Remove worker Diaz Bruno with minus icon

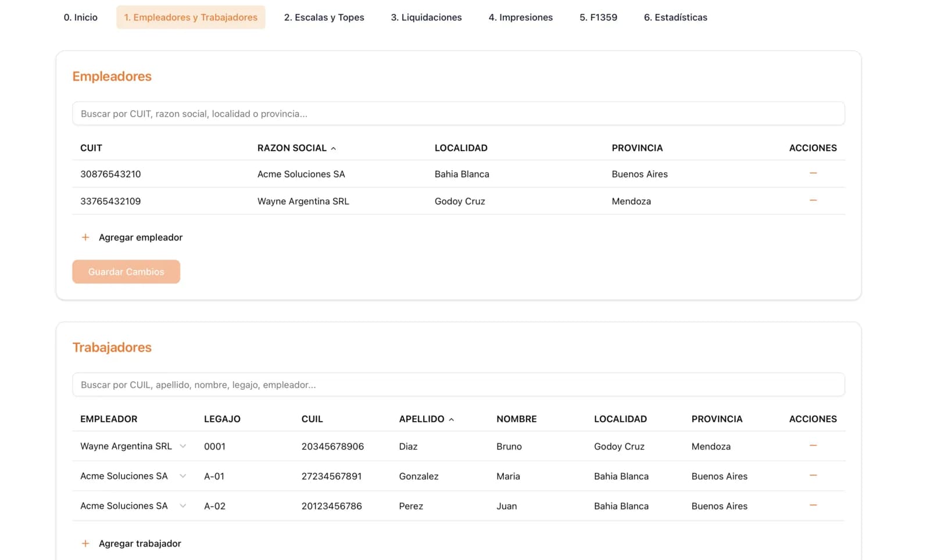[813, 446]
